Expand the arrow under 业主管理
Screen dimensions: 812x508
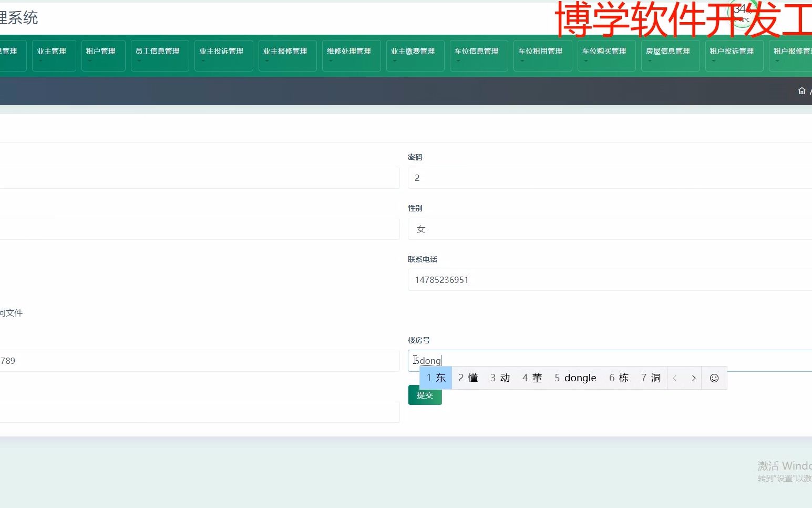(40, 61)
